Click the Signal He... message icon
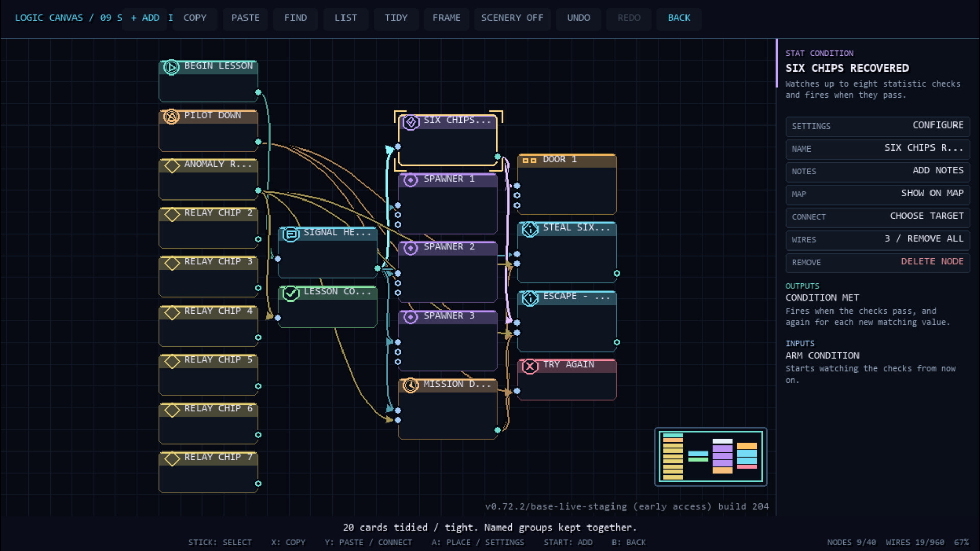This screenshot has height=551, width=980. (x=291, y=234)
